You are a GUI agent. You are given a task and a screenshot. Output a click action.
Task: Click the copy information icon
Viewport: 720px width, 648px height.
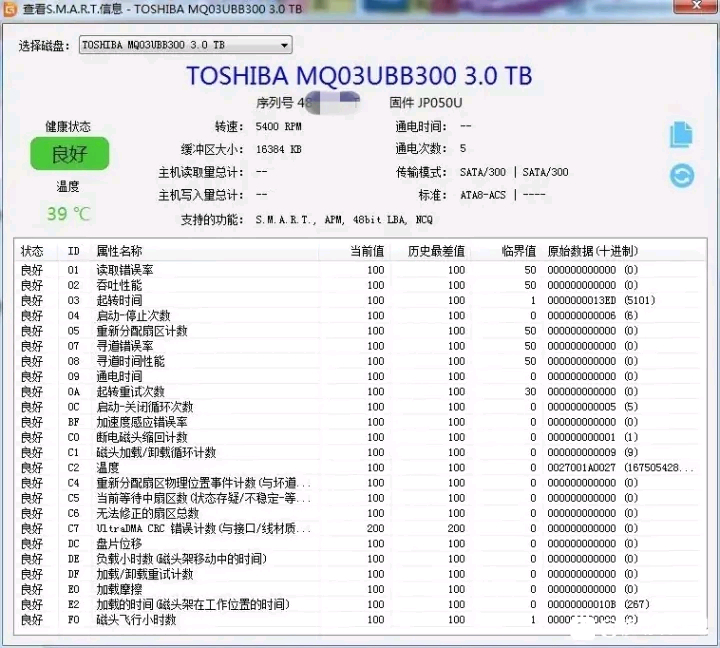681,135
